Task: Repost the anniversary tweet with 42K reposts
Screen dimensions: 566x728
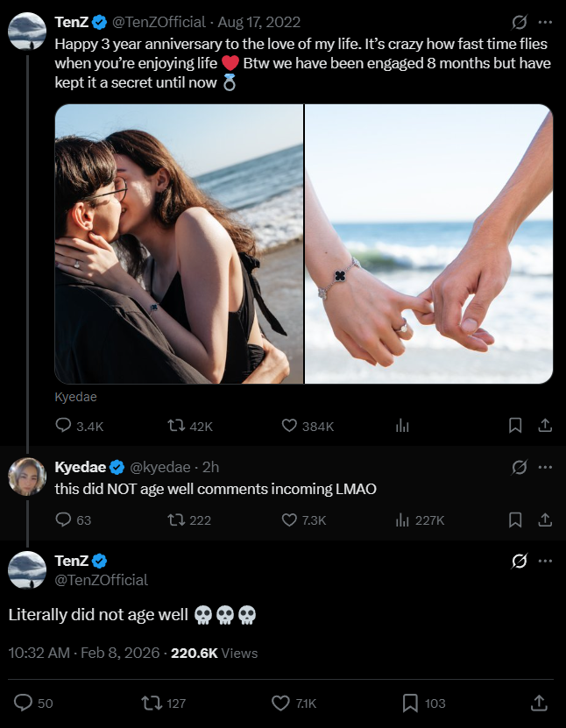Action: (176, 426)
